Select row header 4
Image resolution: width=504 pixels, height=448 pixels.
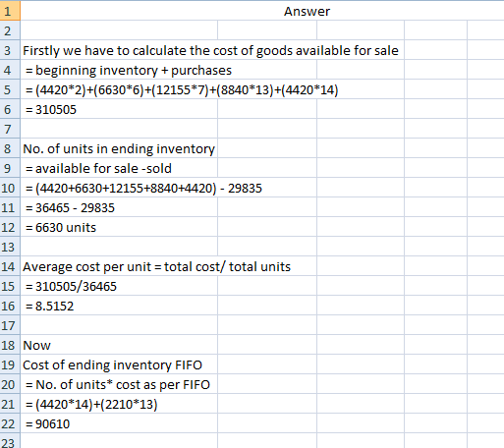click(10, 70)
